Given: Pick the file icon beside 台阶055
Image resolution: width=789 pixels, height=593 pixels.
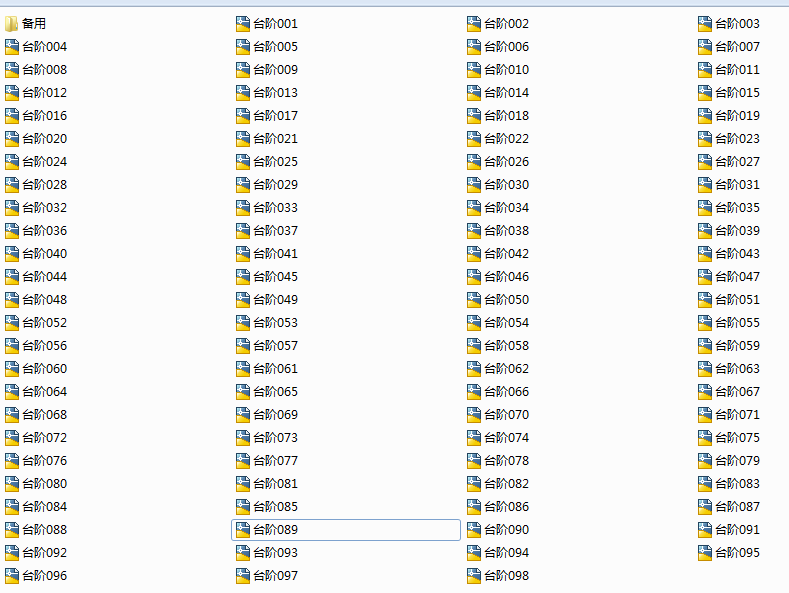Looking at the screenshot, I should tap(704, 323).
